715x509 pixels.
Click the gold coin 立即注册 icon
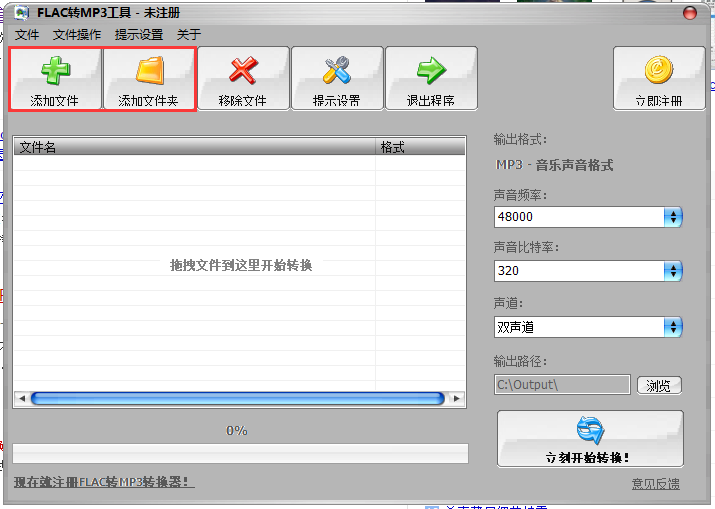click(x=659, y=70)
